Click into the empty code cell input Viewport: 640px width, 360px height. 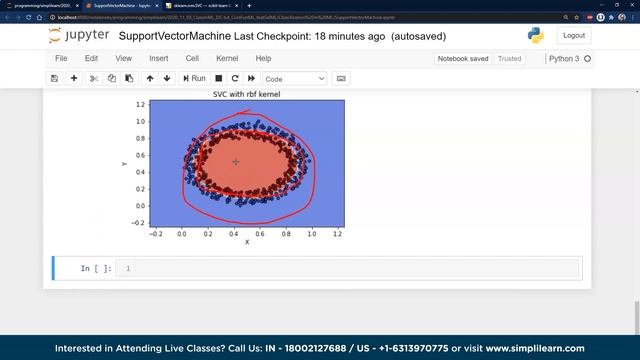pos(347,268)
